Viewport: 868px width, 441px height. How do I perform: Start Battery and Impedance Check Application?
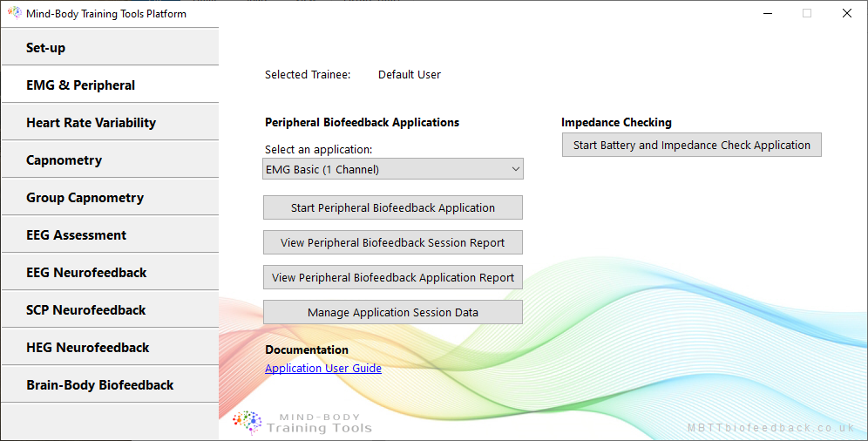pyautogui.click(x=691, y=145)
